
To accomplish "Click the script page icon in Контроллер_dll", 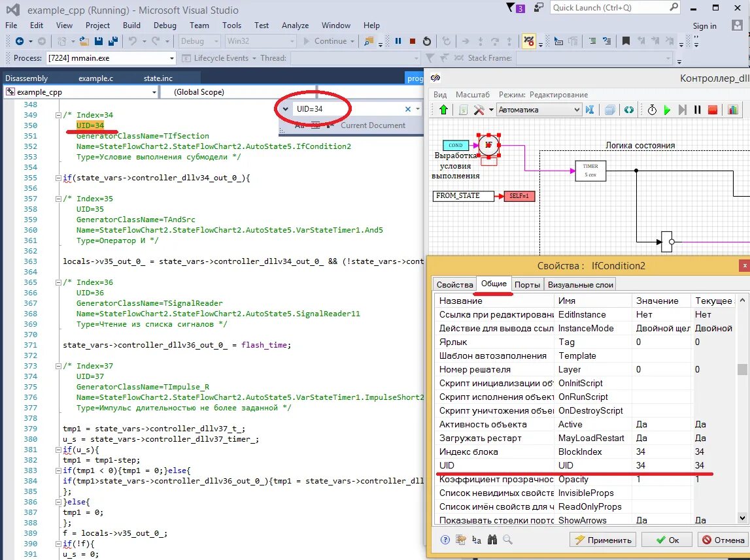I will [x=463, y=110].
